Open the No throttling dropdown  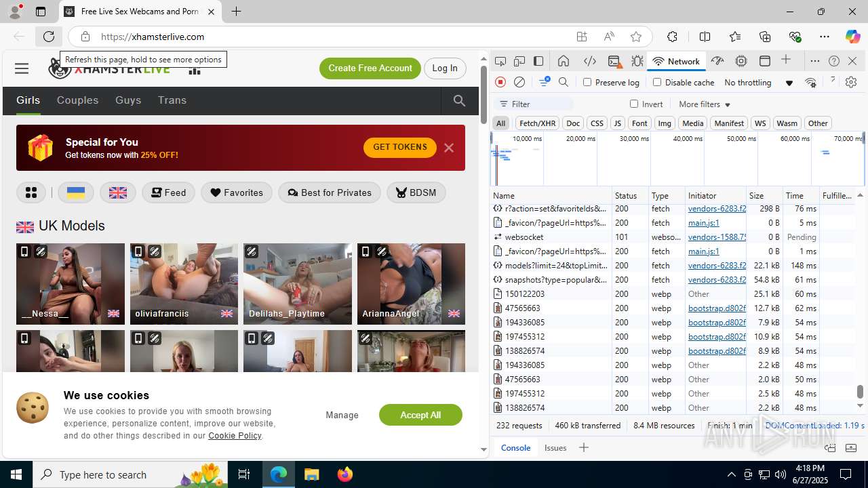click(x=758, y=83)
